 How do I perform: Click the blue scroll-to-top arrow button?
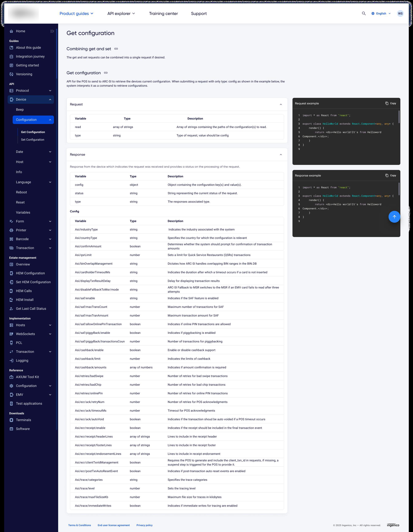point(394,217)
